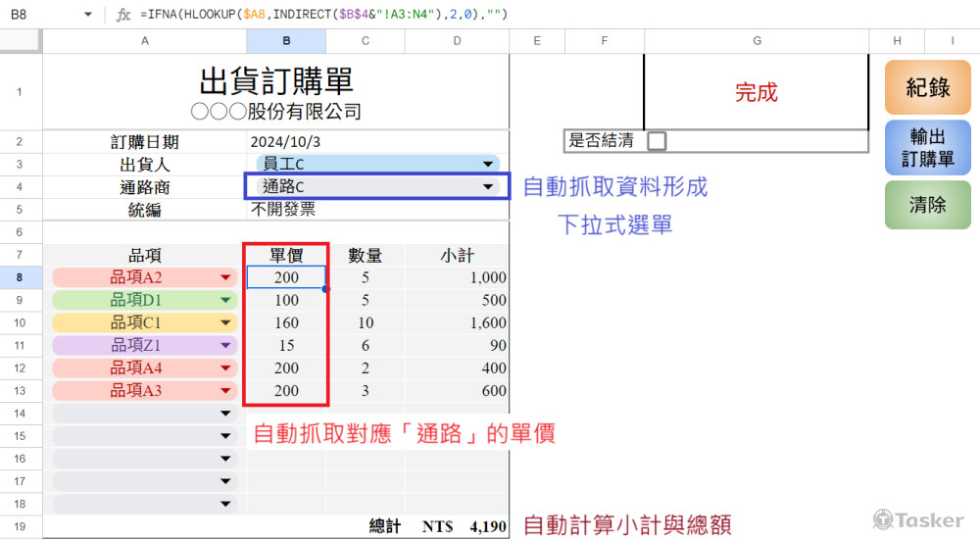Click the total 4,190 cell
This screenshot has height=540, width=980.
pyautogui.click(x=488, y=526)
